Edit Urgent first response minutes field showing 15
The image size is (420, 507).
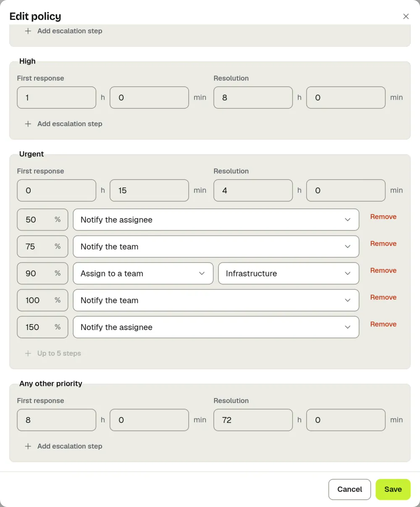149,190
